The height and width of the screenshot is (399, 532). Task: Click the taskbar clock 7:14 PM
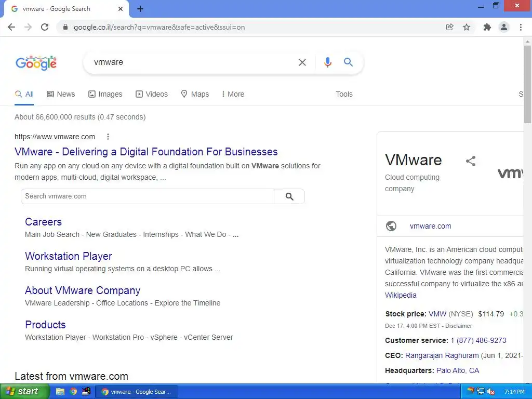[514, 392]
